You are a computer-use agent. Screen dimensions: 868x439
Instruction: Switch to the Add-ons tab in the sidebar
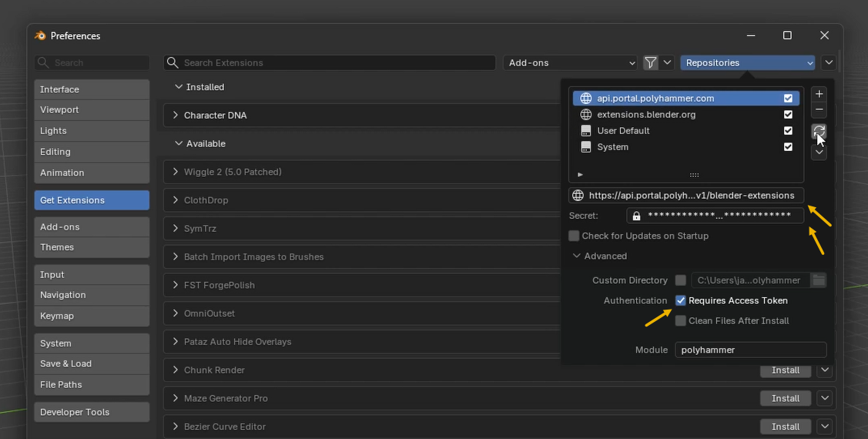(x=92, y=227)
